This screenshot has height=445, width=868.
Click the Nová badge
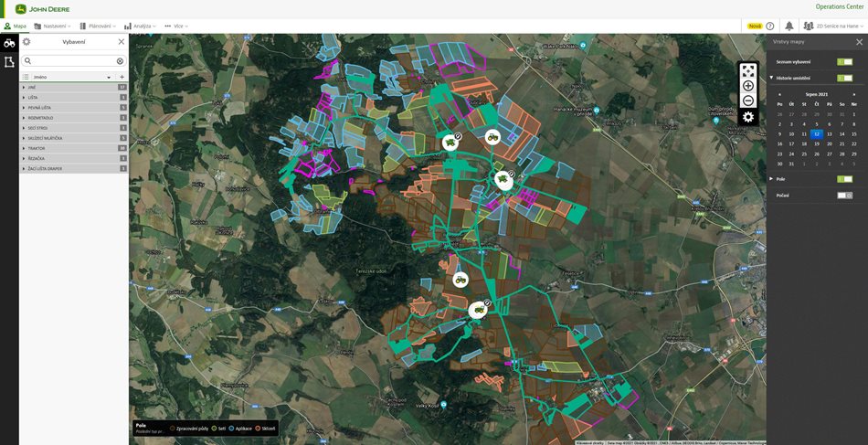755,26
